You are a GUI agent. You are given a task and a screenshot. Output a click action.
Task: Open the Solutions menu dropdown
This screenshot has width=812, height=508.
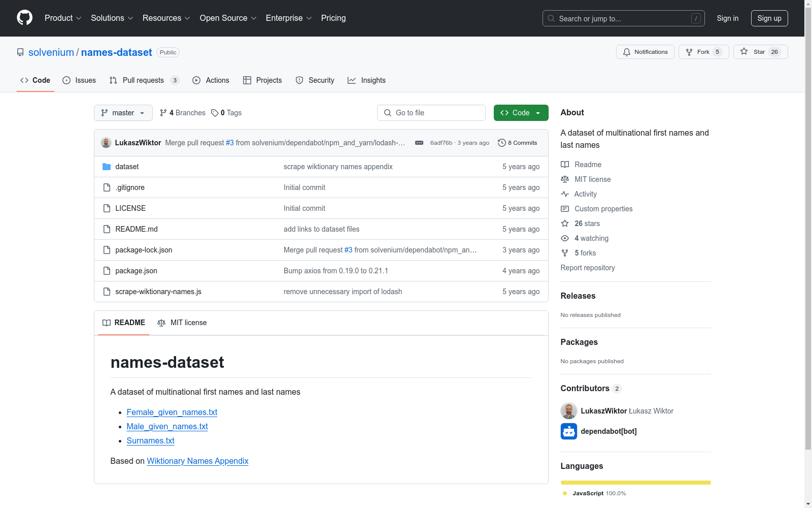click(x=112, y=18)
